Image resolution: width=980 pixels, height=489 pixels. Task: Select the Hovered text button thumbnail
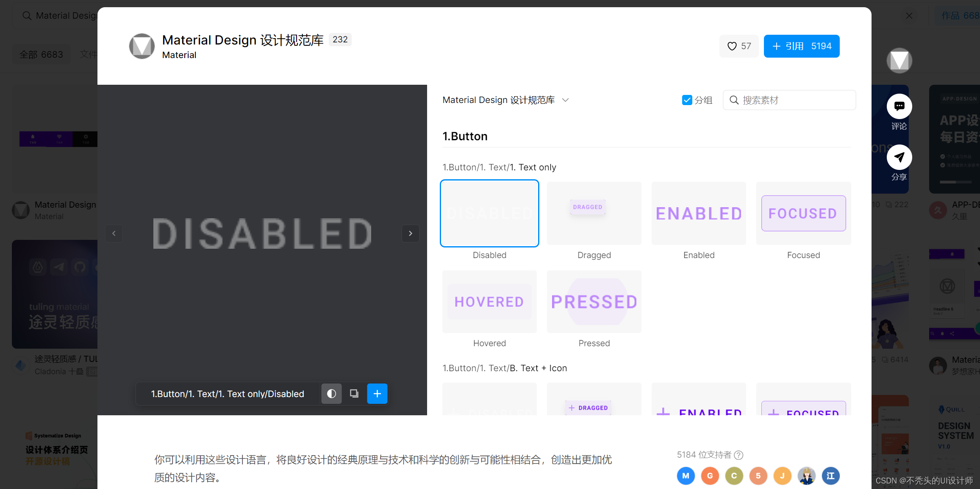[489, 302]
